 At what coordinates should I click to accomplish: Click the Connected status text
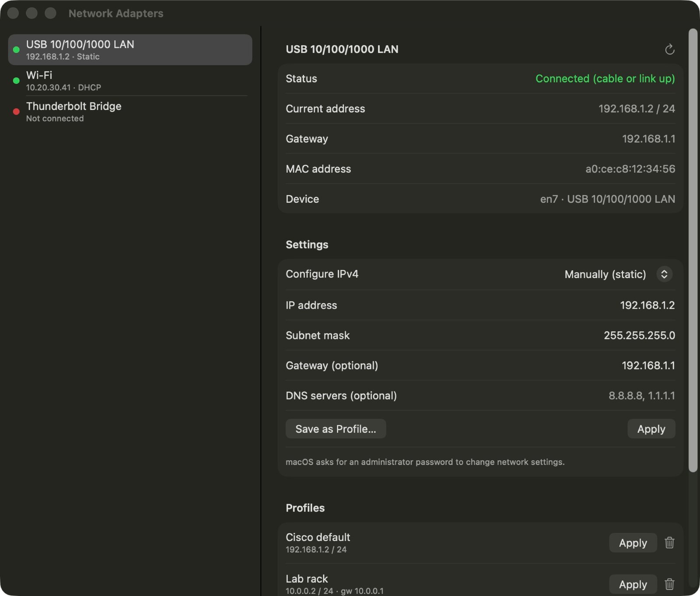(605, 79)
